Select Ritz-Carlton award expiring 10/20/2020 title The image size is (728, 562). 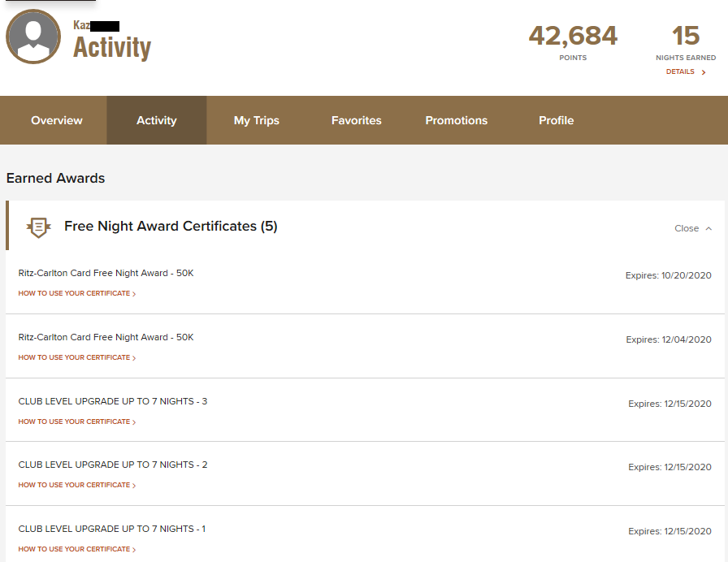click(106, 273)
